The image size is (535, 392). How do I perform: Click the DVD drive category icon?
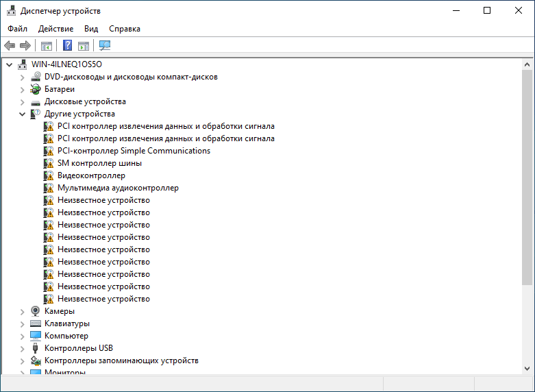tap(36, 77)
